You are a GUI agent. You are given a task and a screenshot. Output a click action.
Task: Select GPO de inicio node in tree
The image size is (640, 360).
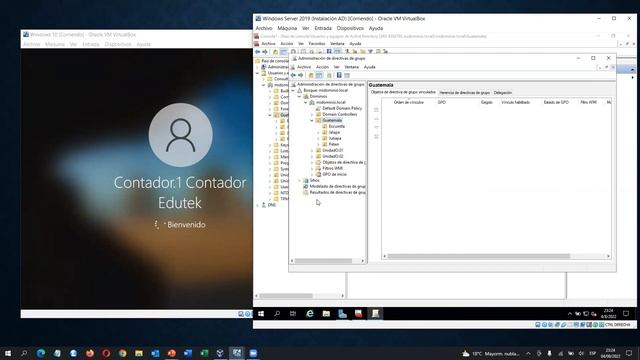(334, 174)
